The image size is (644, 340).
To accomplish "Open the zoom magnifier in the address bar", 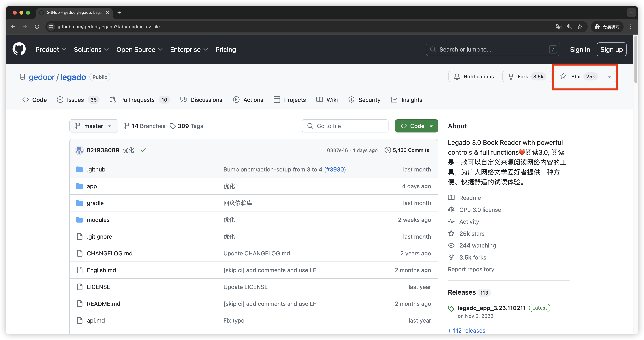I will point(569,26).
